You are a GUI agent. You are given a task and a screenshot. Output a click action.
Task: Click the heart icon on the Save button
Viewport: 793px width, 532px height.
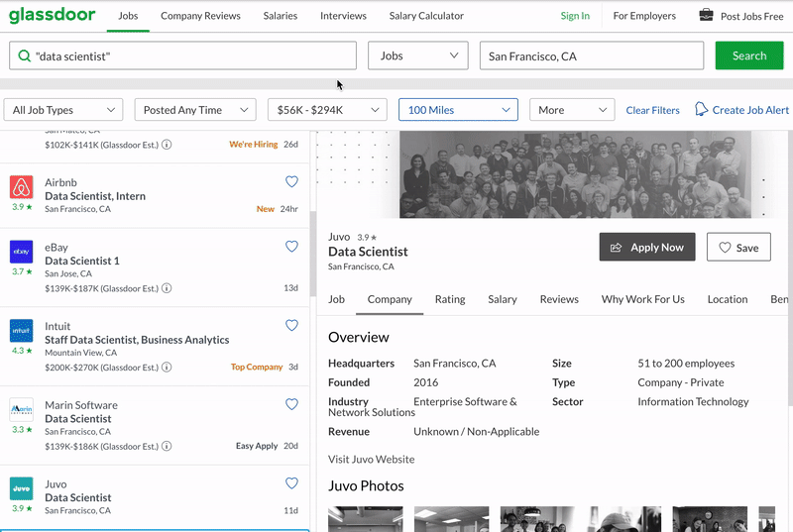pyautogui.click(x=725, y=248)
